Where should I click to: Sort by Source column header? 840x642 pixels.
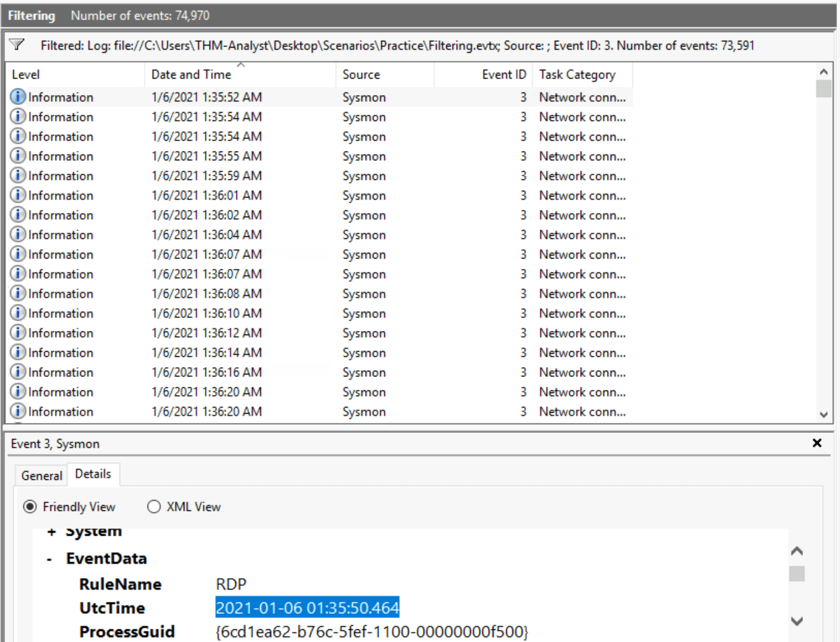(385, 74)
